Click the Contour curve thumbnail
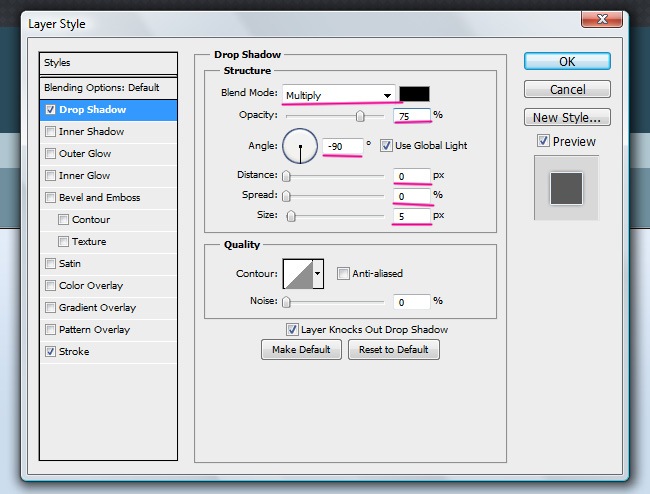Screen dimensions: 650x494 click(x=298, y=273)
